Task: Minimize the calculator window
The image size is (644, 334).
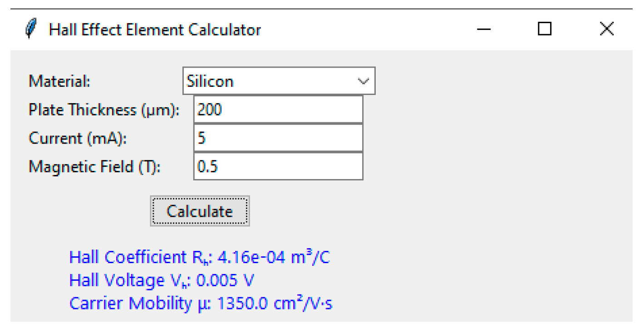Action: tap(484, 29)
